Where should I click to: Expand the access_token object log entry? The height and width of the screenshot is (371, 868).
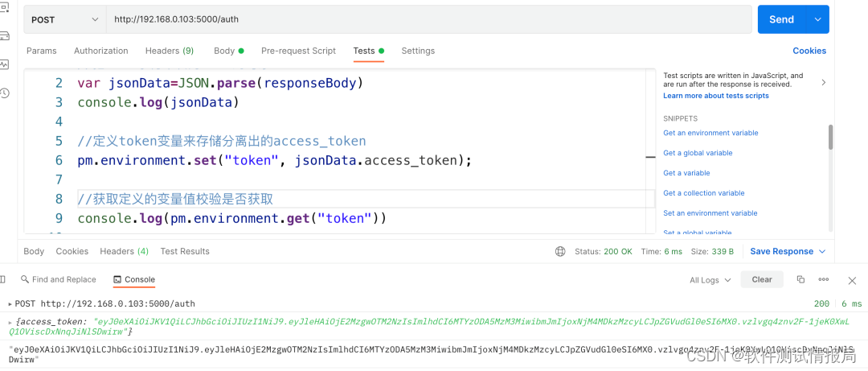click(11, 321)
